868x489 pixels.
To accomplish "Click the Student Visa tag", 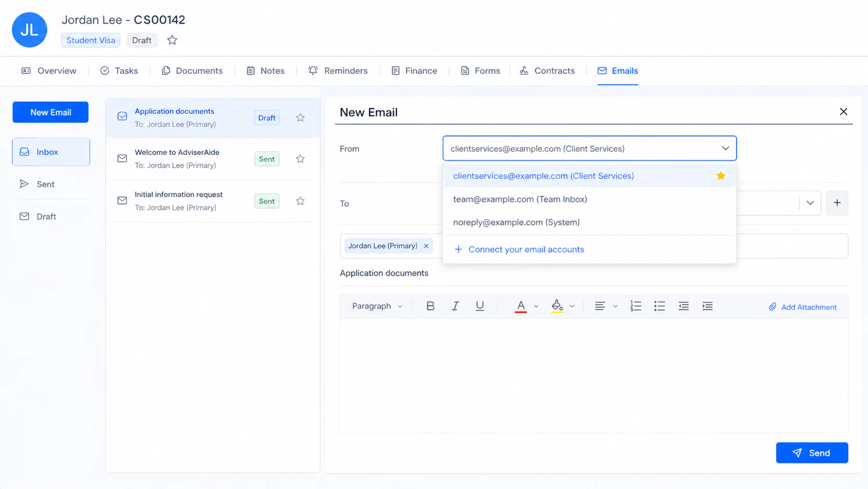I will [x=91, y=40].
